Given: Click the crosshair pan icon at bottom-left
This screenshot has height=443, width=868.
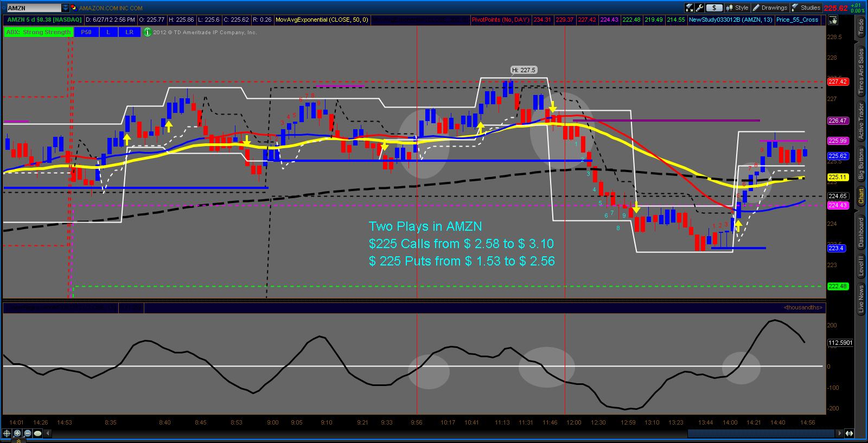Looking at the screenshot, I should tap(7, 433).
